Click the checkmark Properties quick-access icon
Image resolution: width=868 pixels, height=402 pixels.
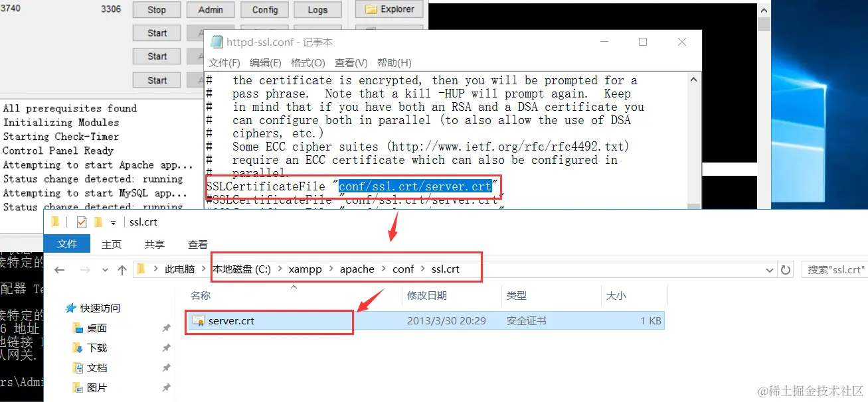pos(82,222)
